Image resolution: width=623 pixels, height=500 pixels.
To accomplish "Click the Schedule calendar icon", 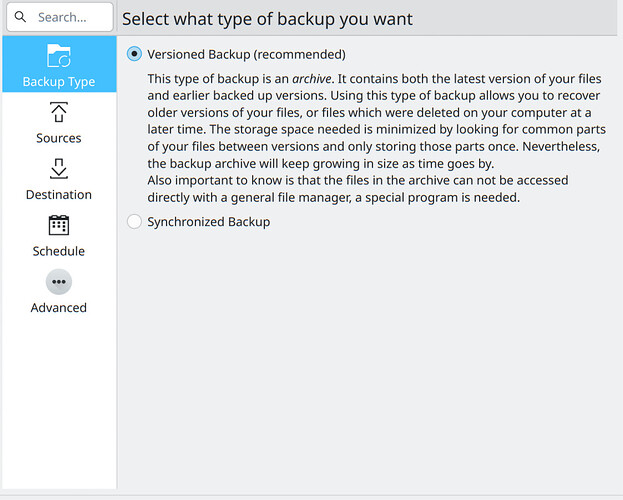I will tap(59, 225).
